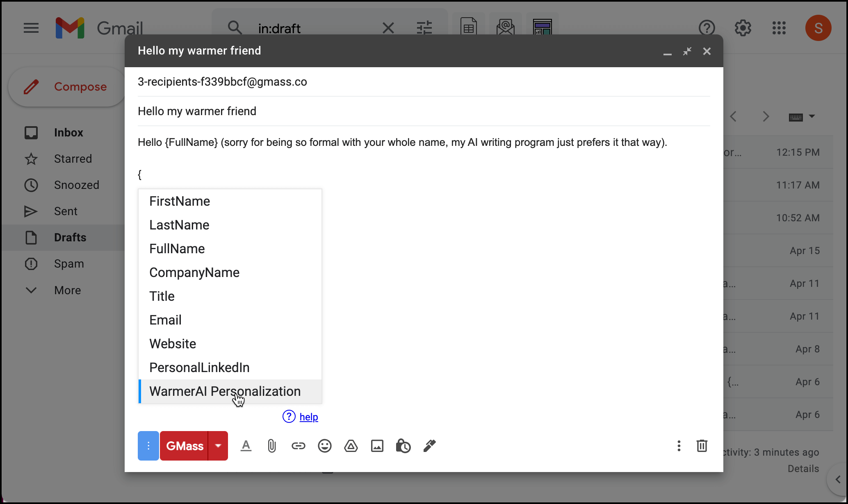Toggle confidential mode icon

[403, 446]
